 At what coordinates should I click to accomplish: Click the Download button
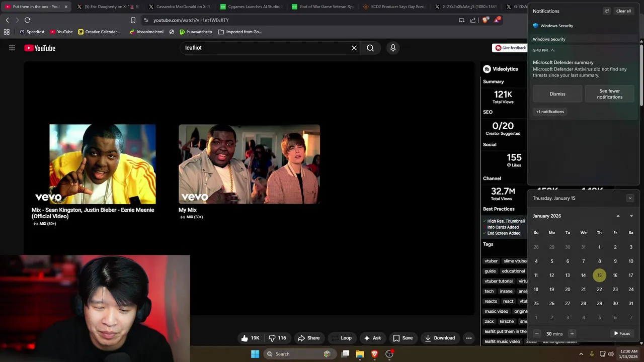440,338
